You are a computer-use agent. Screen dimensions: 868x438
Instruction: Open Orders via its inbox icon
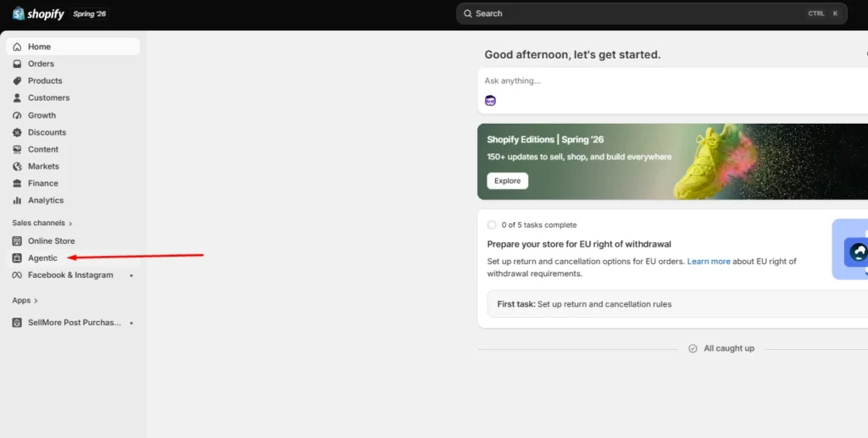tap(17, 64)
